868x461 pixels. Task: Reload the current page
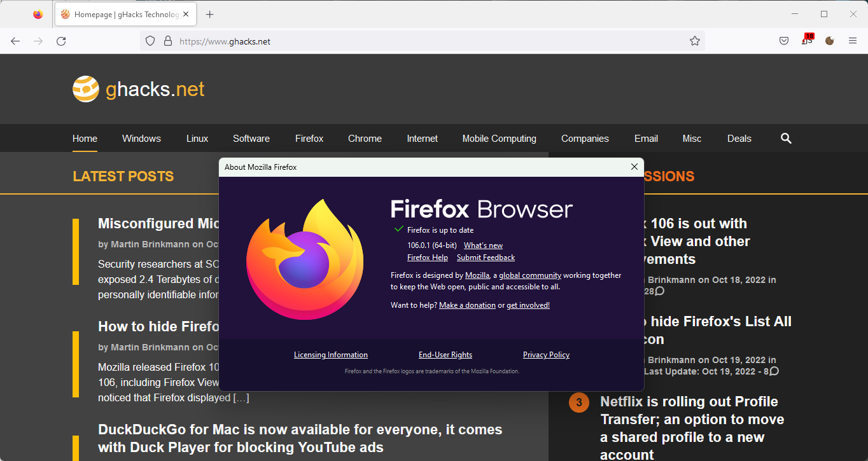coord(61,41)
